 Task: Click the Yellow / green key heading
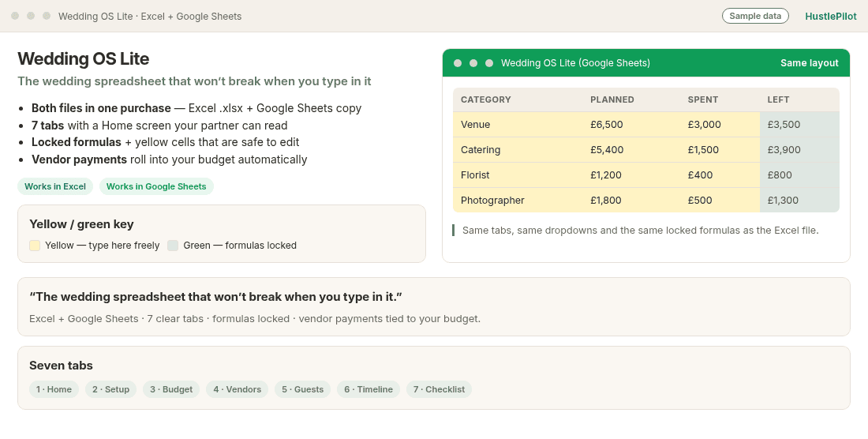point(81,224)
